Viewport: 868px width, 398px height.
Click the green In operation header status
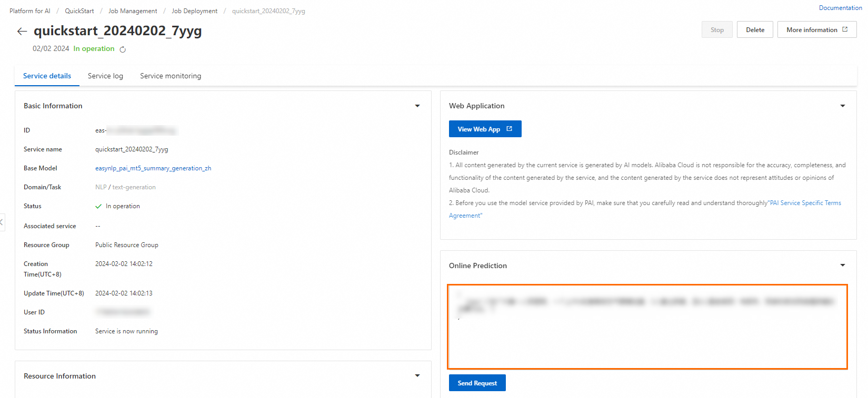click(x=94, y=48)
